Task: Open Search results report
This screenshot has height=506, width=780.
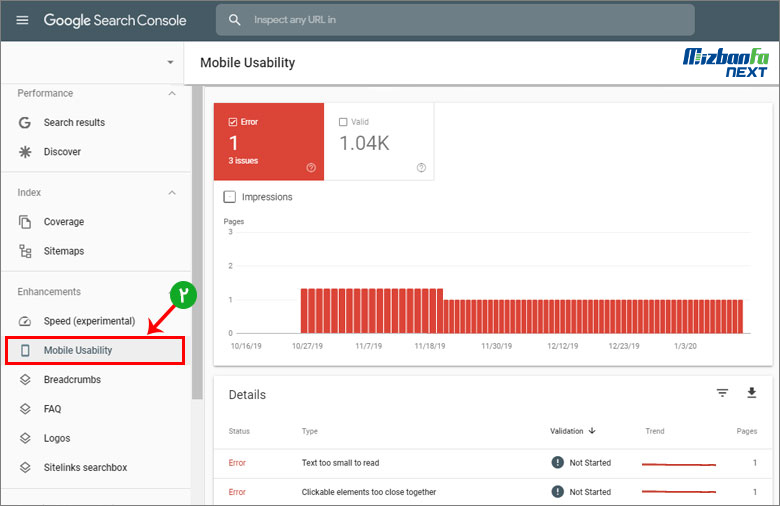Action: (x=74, y=122)
